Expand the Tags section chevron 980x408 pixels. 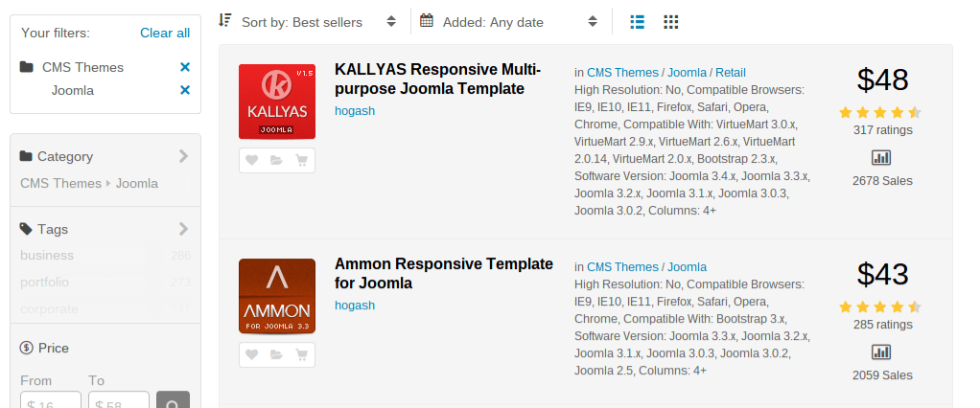click(183, 229)
